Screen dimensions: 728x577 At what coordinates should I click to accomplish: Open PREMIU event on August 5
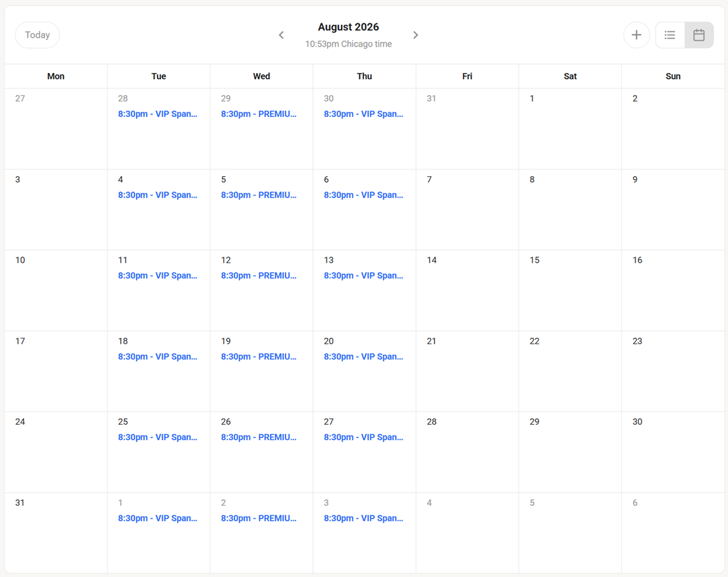(258, 195)
